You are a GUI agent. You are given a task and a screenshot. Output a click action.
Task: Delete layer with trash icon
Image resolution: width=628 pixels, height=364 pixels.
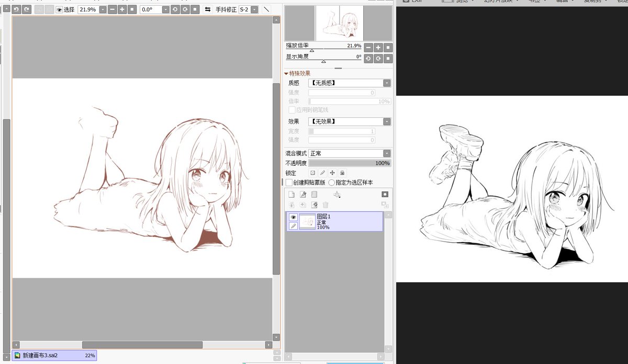pyautogui.click(x=326, y=205)
